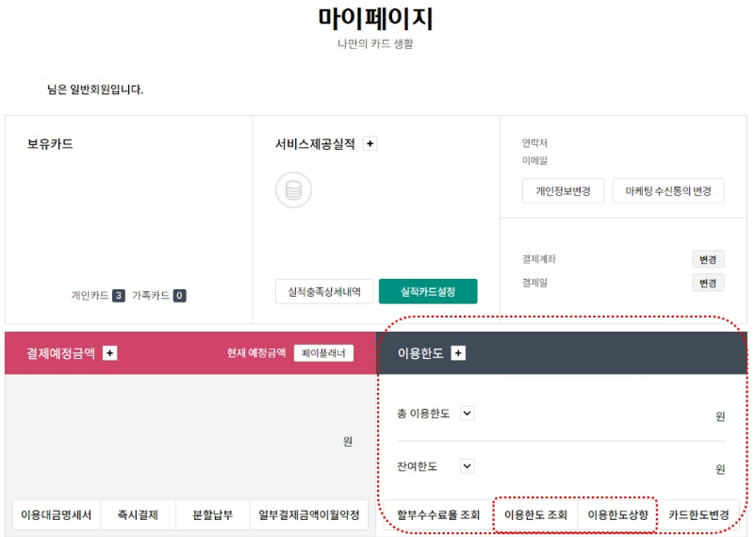Select 이용한도상향 tab
The width and height of the screenshot is (756, 537).
pyautogui.click(x=617, y=514)
